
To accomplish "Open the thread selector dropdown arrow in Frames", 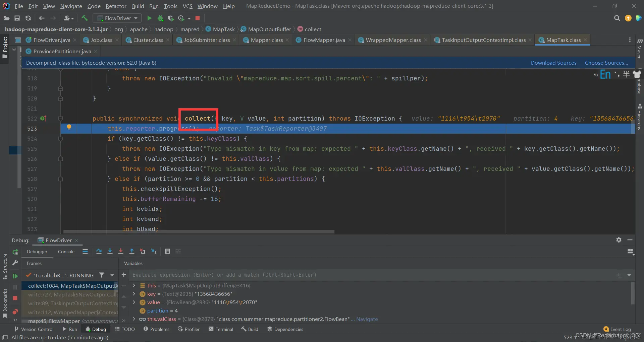I will click(112, 275).
